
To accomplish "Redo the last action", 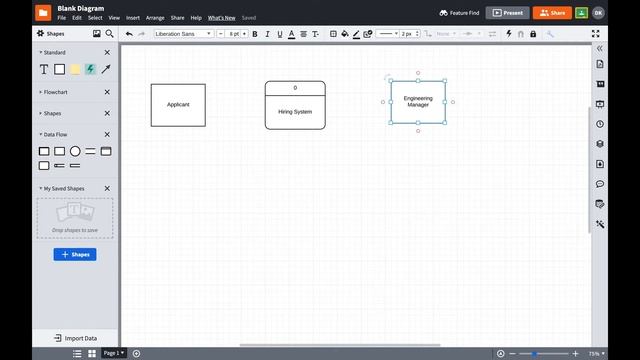I will [142, 34].
